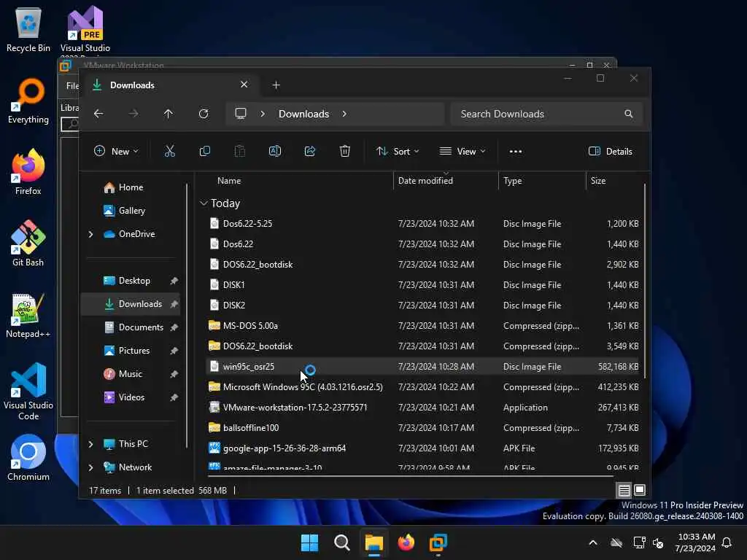Open clock and date in taskbar
Image resolution: width=747 pixels, height=560 pixels.
point(695,542)
